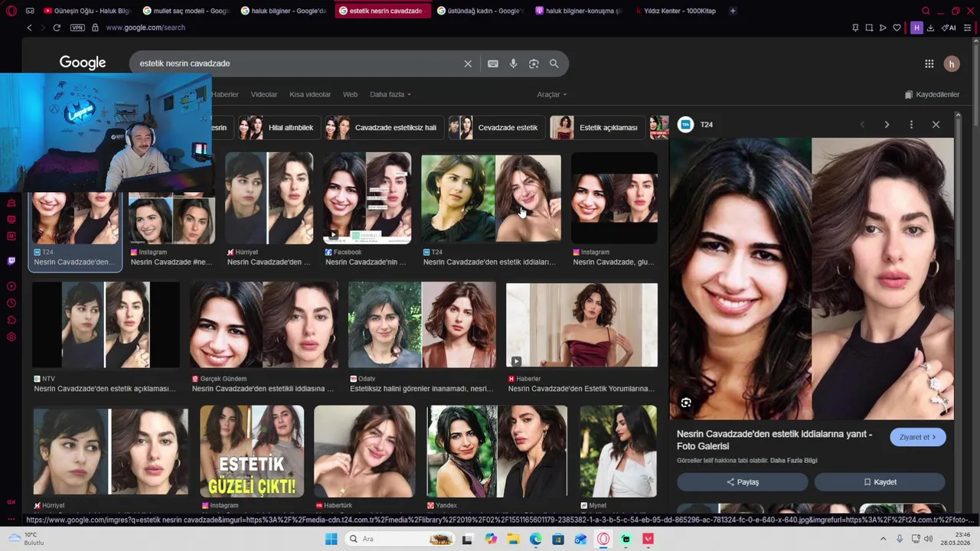This screenshot has height=551, width=980.
Task: Open Microsoft Edge from taskbar
Action: pyautogui.click(x=536, y=539)
